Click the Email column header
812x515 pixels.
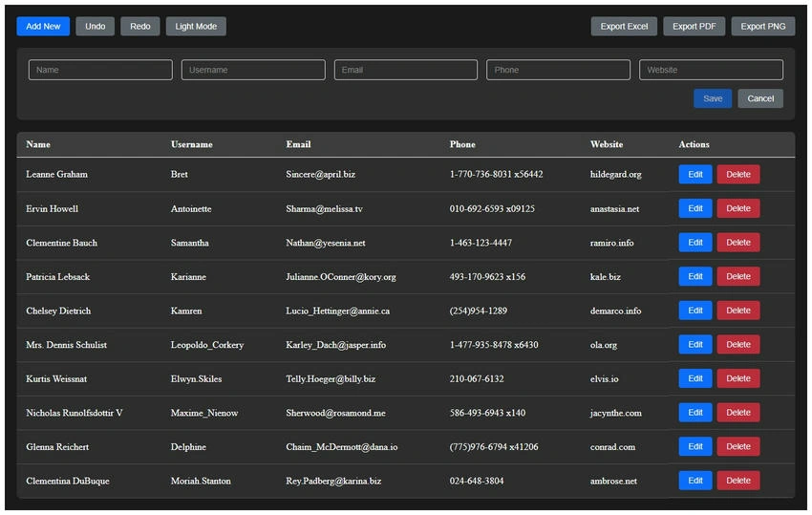pos(298,144)
